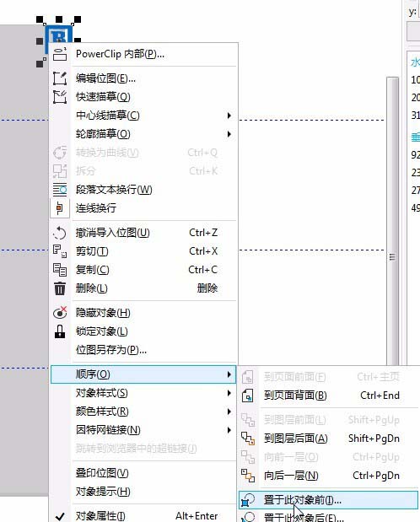
Task: Expand the 对象样式 submenu arrow
Action: [229, 393]
